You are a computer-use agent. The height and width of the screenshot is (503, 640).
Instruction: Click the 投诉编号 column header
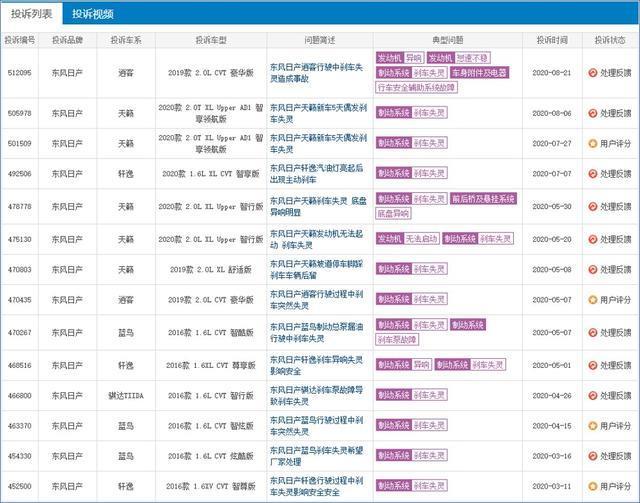click(20, 40)
